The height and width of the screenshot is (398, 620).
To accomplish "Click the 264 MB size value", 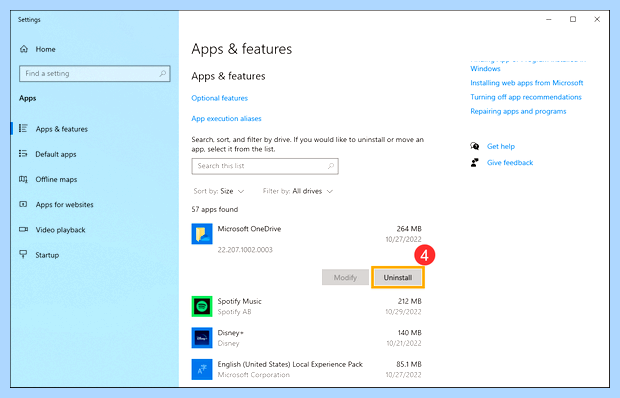I will click(x=409, y=229).
